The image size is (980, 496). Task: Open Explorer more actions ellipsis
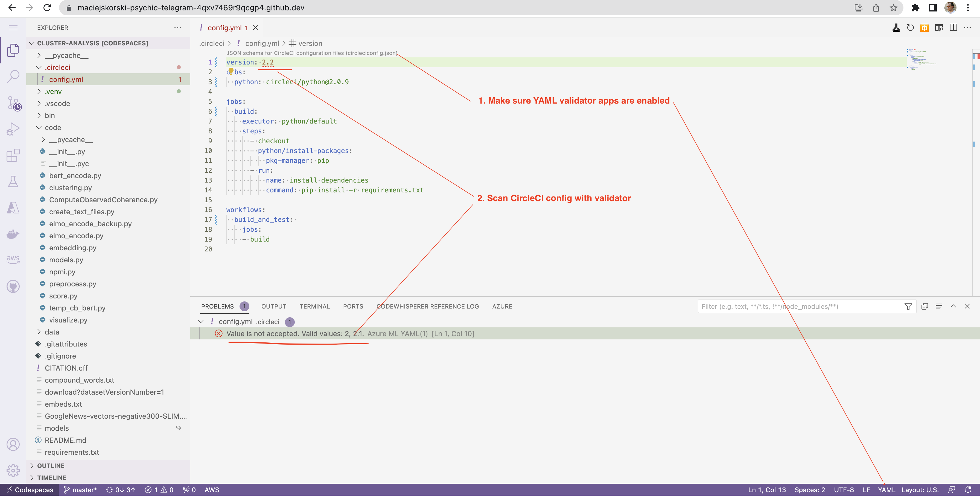(178, 28)
